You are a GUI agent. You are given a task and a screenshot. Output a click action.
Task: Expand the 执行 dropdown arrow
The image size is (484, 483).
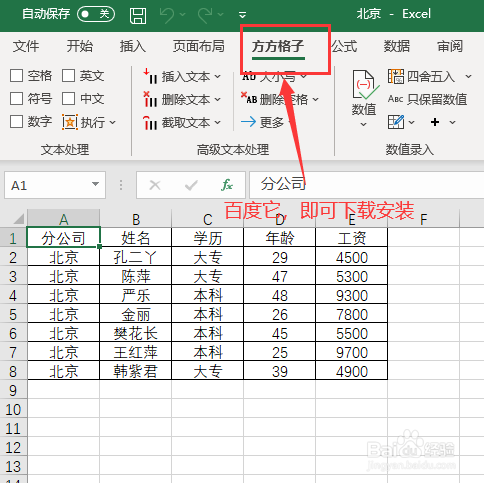click(113, 122)
